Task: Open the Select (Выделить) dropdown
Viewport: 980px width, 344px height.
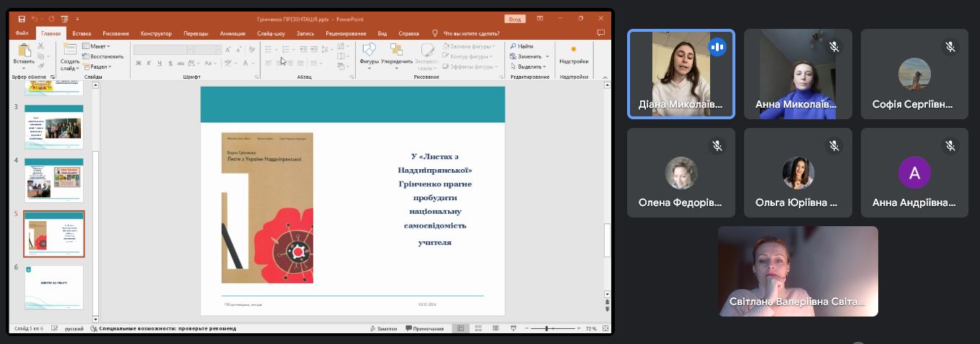Action: coord(530,66)
